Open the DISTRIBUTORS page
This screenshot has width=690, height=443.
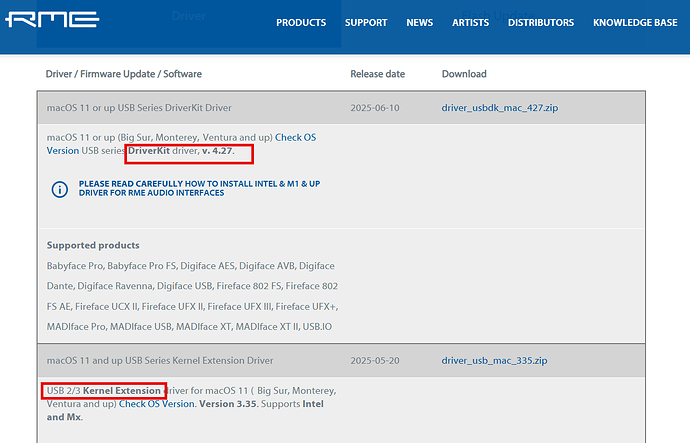click(x=541, y=23)
